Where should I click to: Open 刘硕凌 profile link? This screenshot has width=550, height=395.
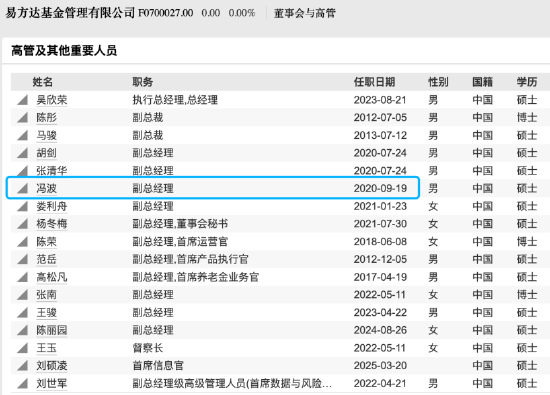tap(52, 366)
